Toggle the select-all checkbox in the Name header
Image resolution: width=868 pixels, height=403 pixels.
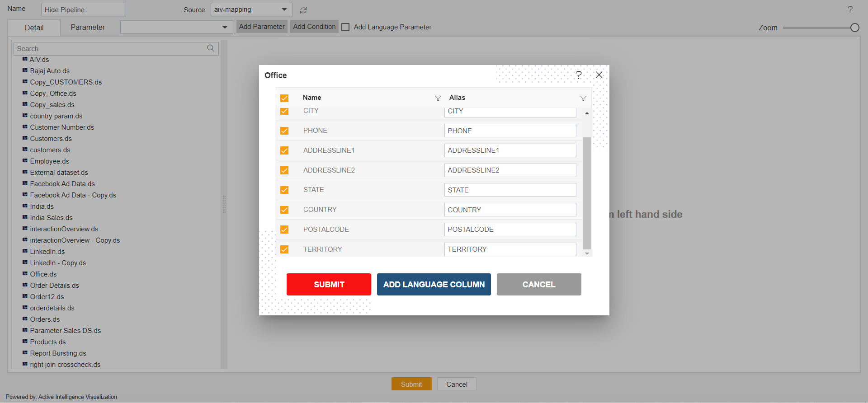point(284,98)
